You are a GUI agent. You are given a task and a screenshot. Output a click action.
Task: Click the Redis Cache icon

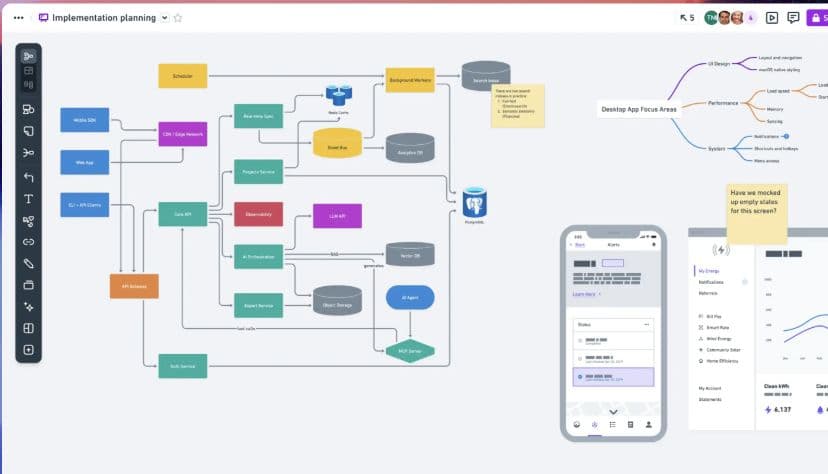[x=338, y=95]
